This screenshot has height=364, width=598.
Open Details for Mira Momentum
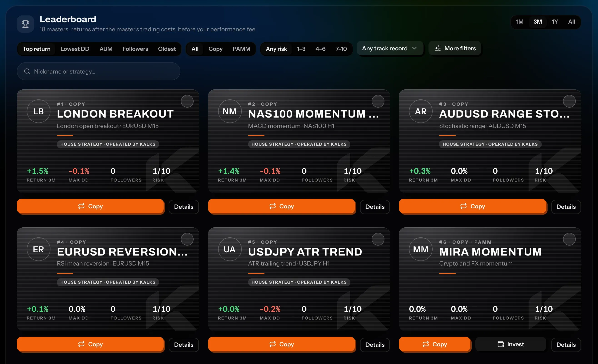[566, 345]
